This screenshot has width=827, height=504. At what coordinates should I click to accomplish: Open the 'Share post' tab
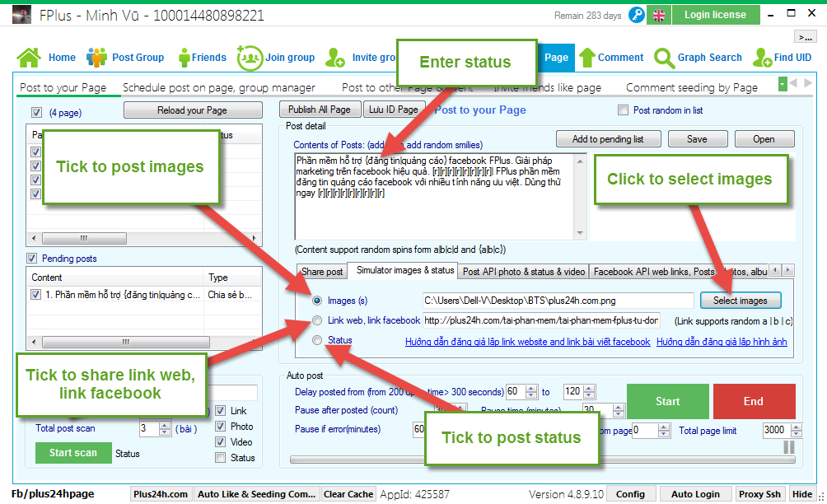click(322, 272)
